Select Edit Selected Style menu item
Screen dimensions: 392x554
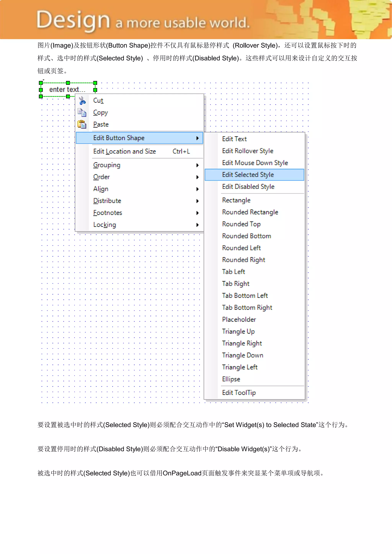coord(248,175)
